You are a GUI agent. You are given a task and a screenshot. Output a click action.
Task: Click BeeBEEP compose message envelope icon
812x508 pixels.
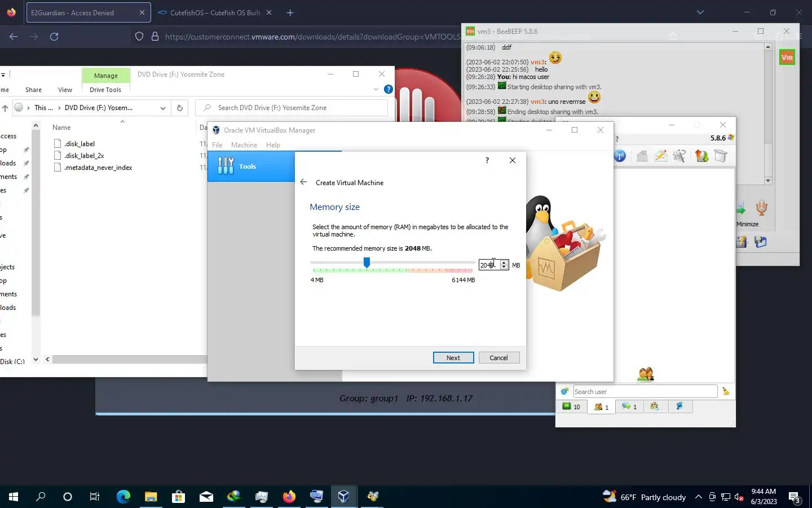pyautogui.click(x=661, y=156)
